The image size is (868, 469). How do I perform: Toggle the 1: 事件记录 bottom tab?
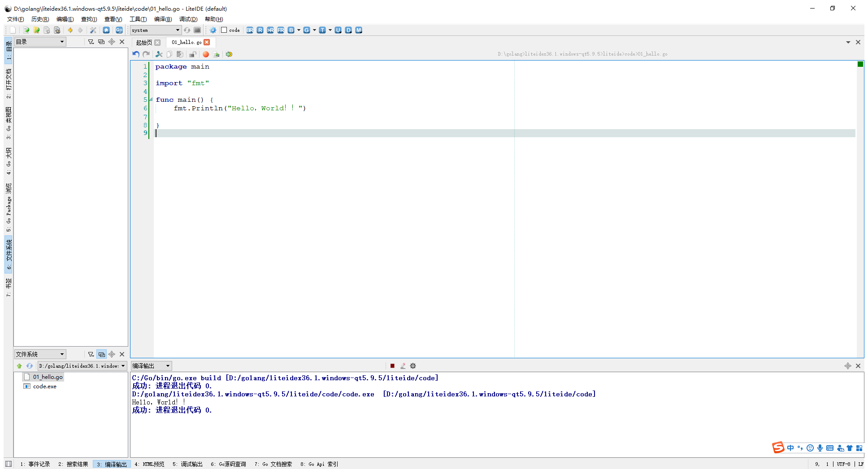tap(35, 464)
